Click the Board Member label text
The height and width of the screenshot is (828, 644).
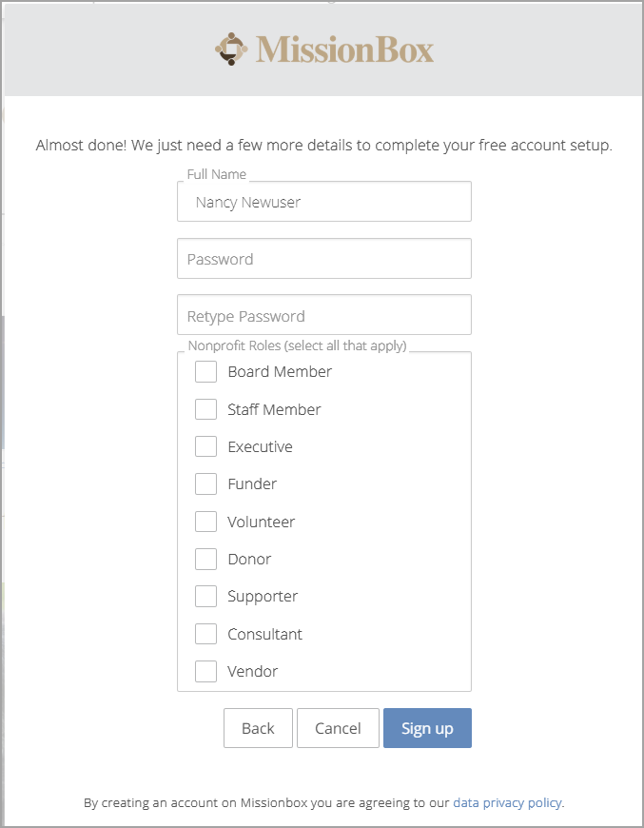pos(280,372)
